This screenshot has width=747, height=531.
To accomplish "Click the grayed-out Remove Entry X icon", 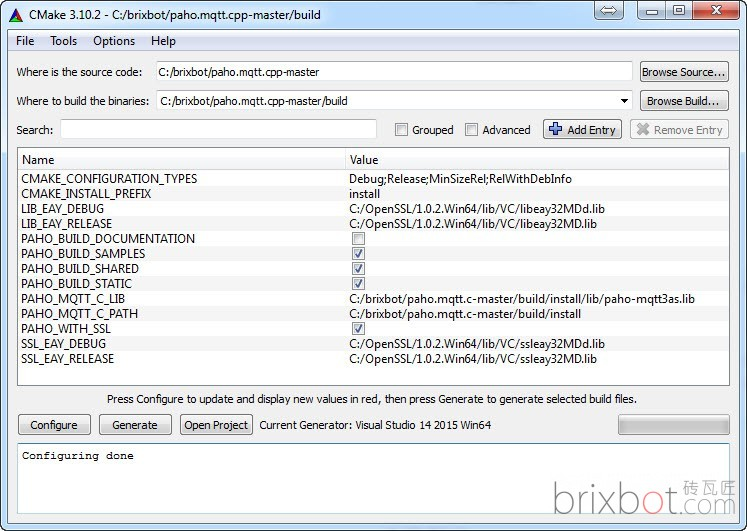I will pos(642,130).
